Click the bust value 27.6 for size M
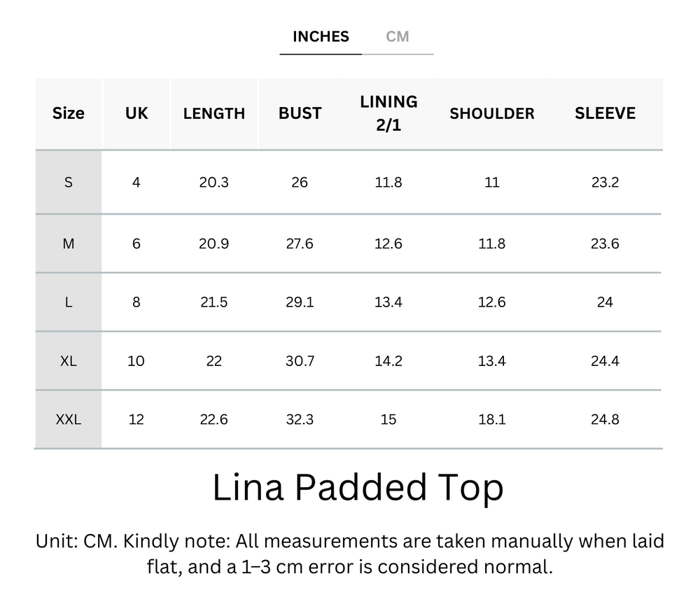 point(300,243)
